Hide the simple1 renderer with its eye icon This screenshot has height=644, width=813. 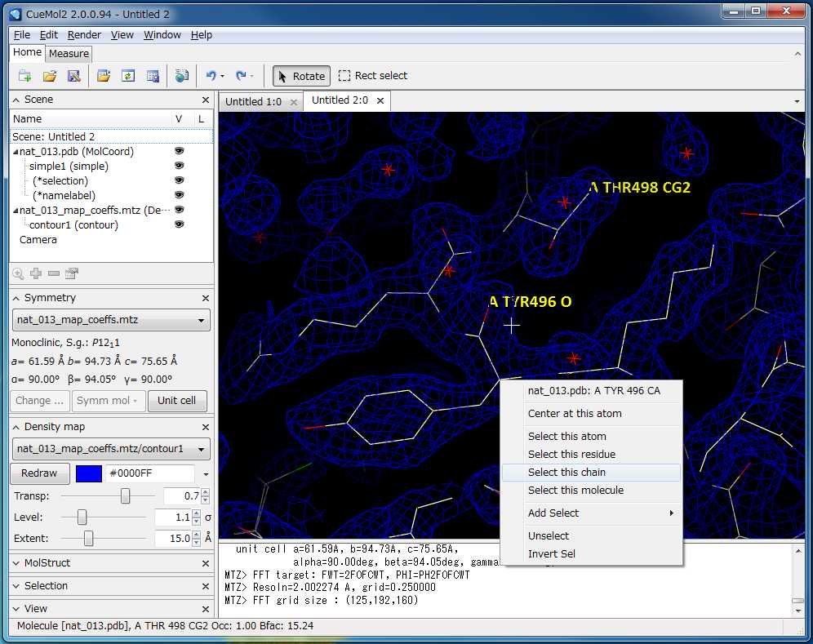click(x=179, y=166)
